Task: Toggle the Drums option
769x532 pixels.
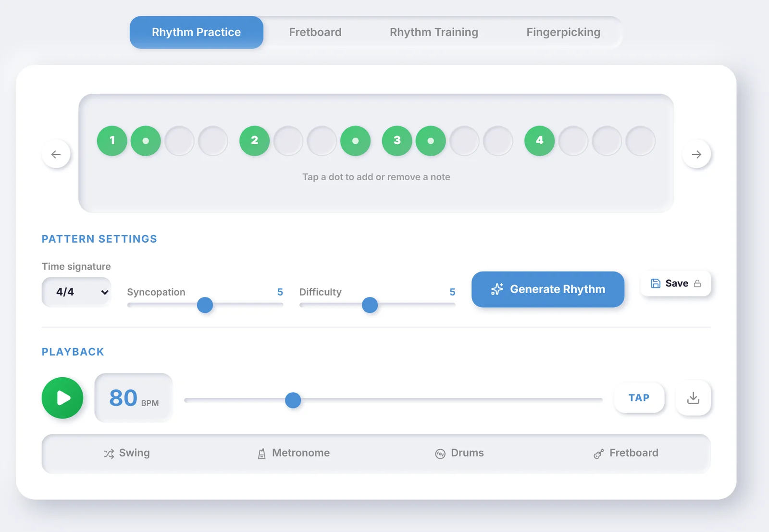Action: [459, 453]
